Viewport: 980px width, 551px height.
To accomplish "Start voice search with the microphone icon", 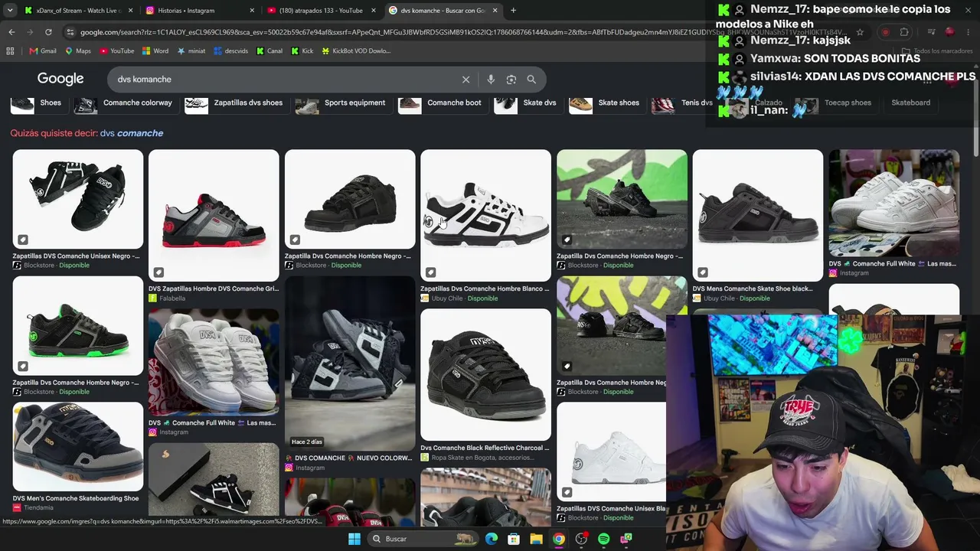I will click(x=491, y=80).
